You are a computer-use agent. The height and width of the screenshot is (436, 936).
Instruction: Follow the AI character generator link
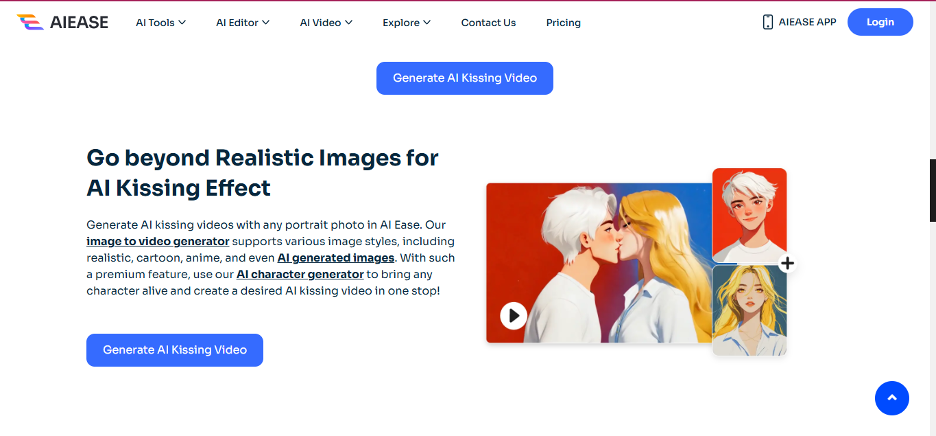point(300,275)
